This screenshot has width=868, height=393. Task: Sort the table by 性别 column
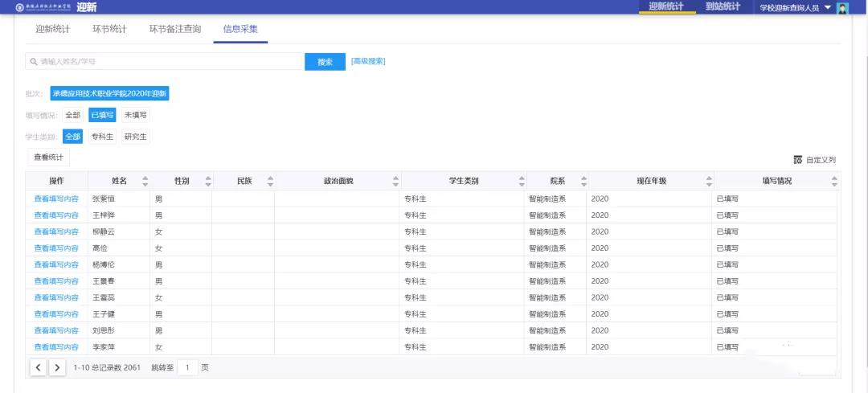pyautogui.click(x=208, y=181)
